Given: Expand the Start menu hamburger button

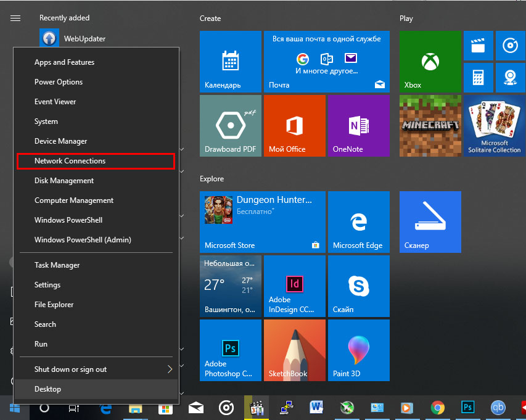Looking at the screenshot, I should click(16, 19).
